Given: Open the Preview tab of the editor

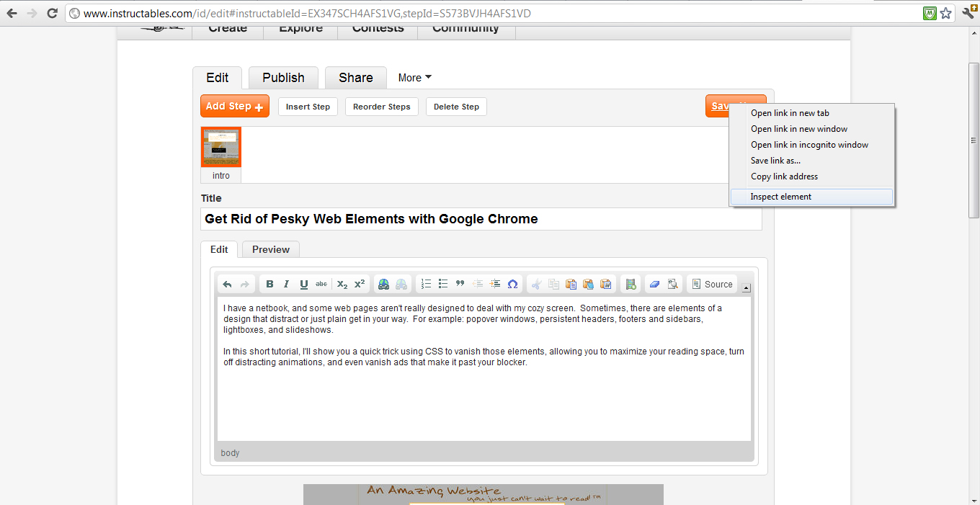Looking at the screenshot, I should click(271, 249).
